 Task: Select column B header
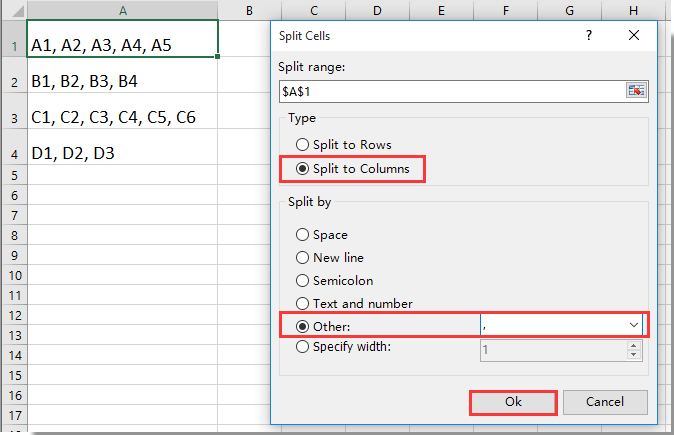point(249,10)
